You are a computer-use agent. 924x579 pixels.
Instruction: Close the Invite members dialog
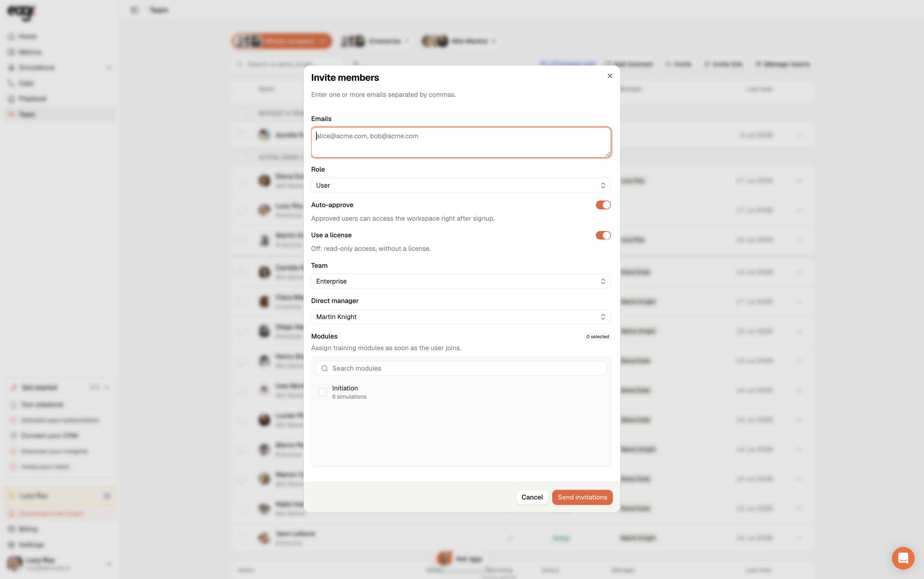(610, 76)
